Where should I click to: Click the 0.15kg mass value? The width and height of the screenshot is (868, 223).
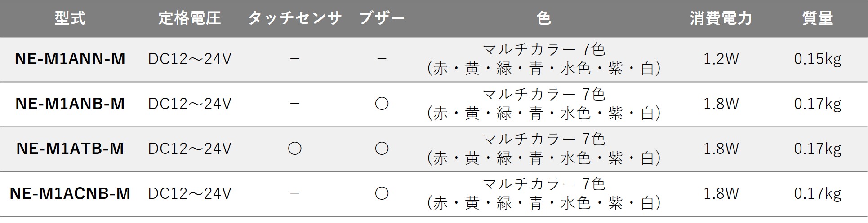click(x=817, y=59)
